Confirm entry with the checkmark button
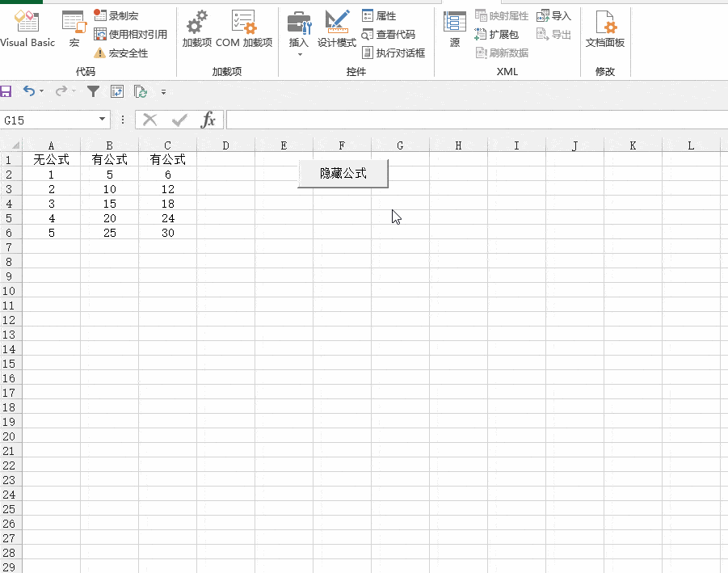 [x=179, y=120]
